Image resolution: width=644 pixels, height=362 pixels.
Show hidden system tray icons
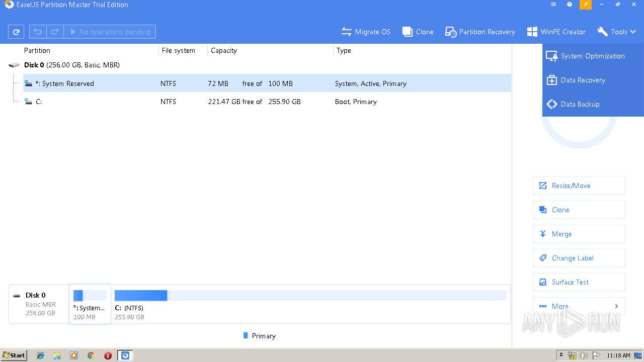(x=561, y=355)
